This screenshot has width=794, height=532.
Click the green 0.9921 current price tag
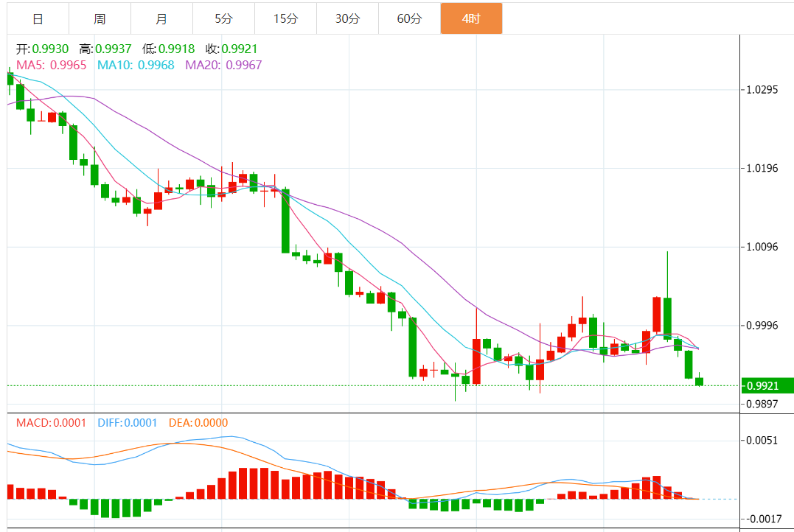(x=768, y=385)
